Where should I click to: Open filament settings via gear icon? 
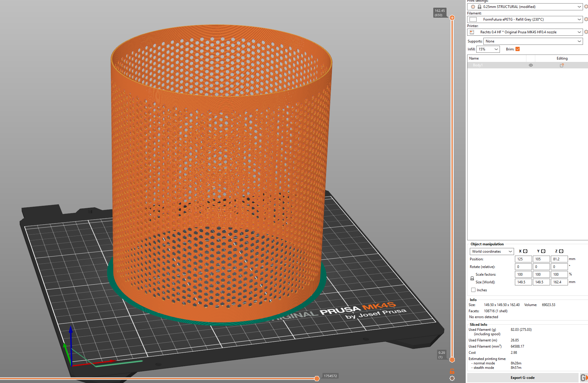(x=586, y=19)
